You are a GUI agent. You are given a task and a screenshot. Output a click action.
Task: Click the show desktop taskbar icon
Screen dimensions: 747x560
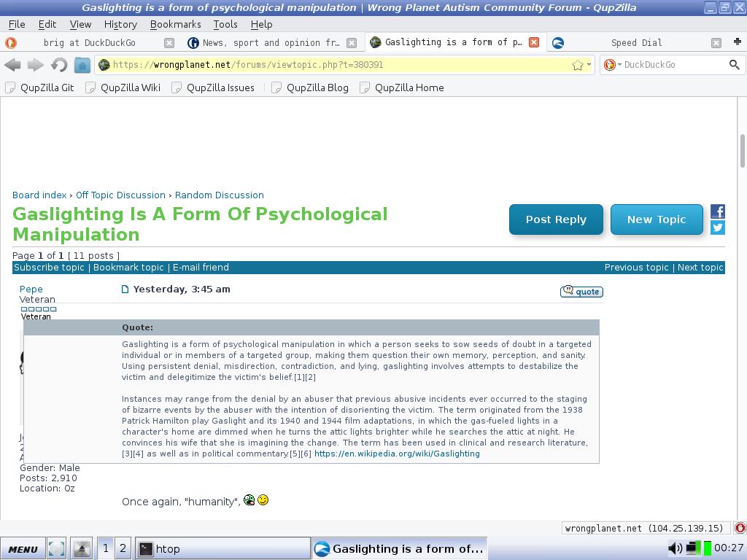[57, 549]
